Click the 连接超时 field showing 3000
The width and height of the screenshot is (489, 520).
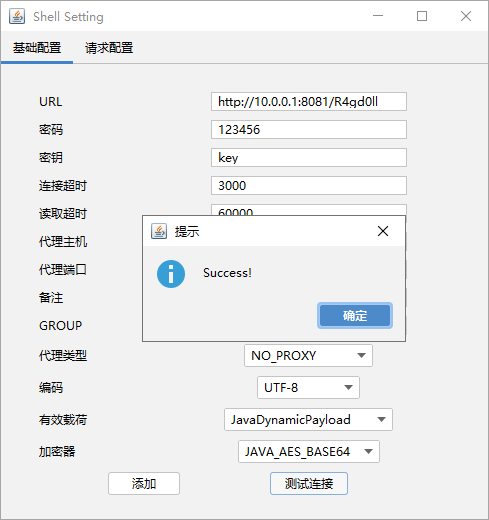pos(309,186)
